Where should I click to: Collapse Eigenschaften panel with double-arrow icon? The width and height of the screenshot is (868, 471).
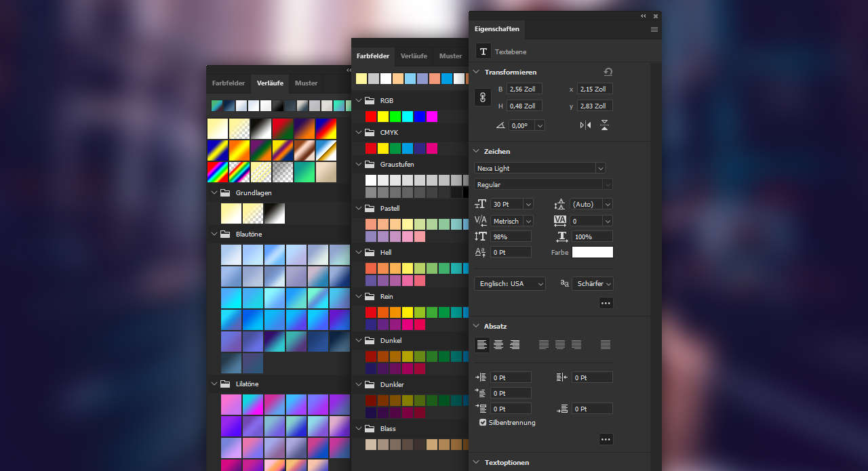(x=644, y=16)
